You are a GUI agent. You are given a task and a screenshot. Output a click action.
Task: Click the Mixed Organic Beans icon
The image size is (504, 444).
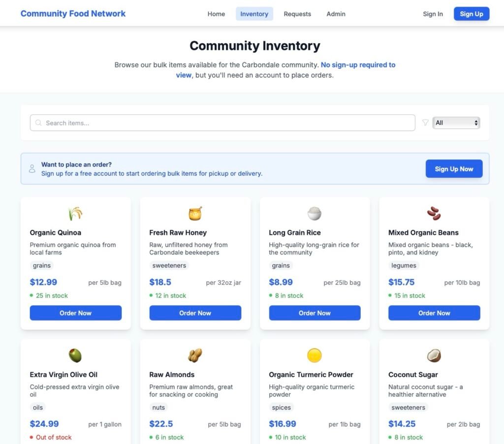point(434,214)
